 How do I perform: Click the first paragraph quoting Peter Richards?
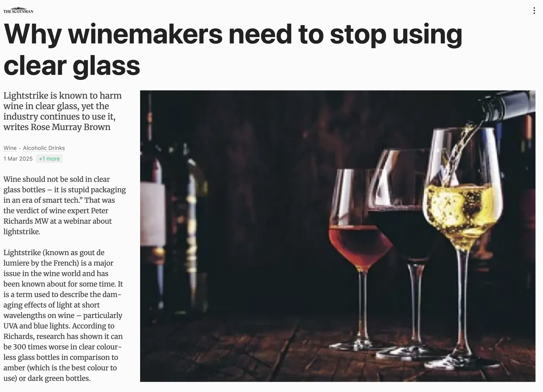[65, 205]
